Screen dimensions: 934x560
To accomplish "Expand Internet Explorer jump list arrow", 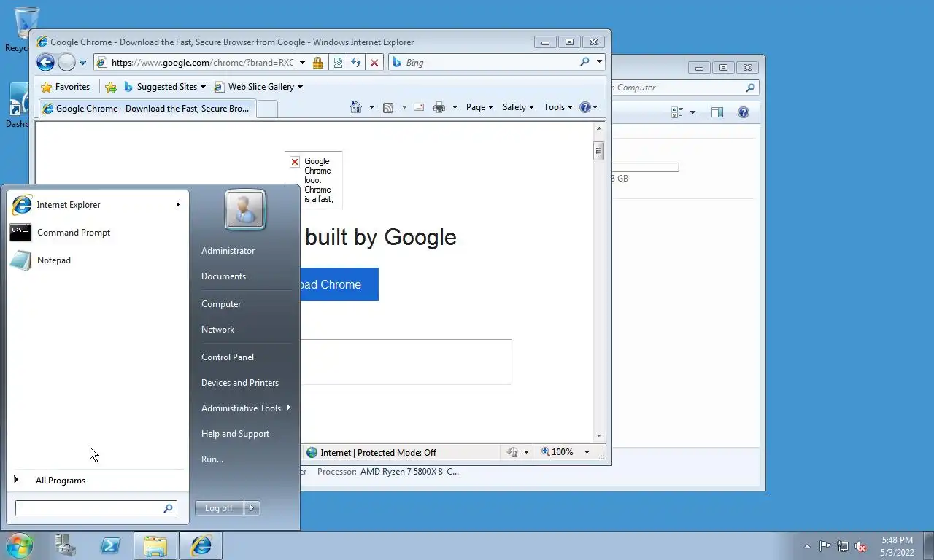I will tap(177, 205).
